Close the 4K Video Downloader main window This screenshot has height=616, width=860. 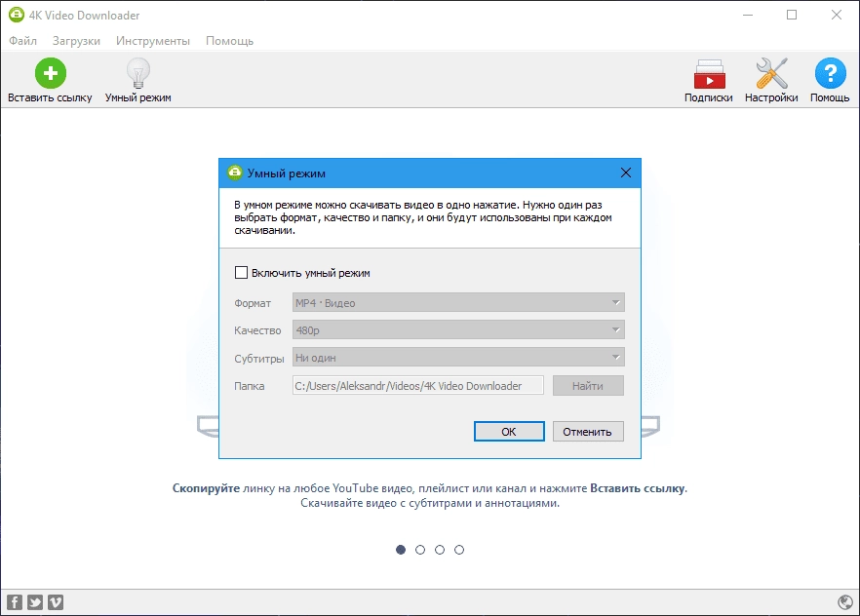(837, 15)
